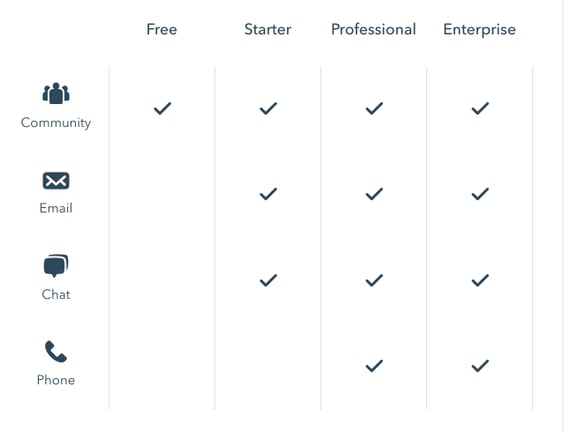This screenshot has width=564, height=432.
Task: Click the Community row label
Action: coord(56,123)
